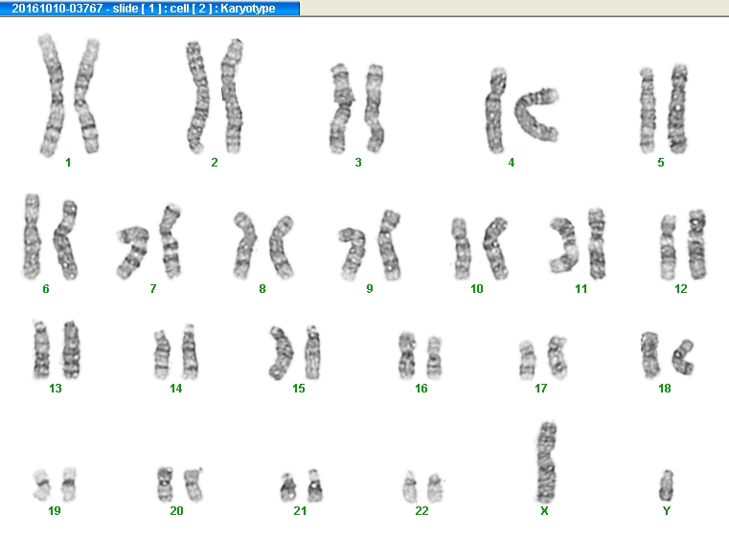729x560 pixels.
Task: Click the green label '21'
Action: pyautogui.click(x=301, y=511)
